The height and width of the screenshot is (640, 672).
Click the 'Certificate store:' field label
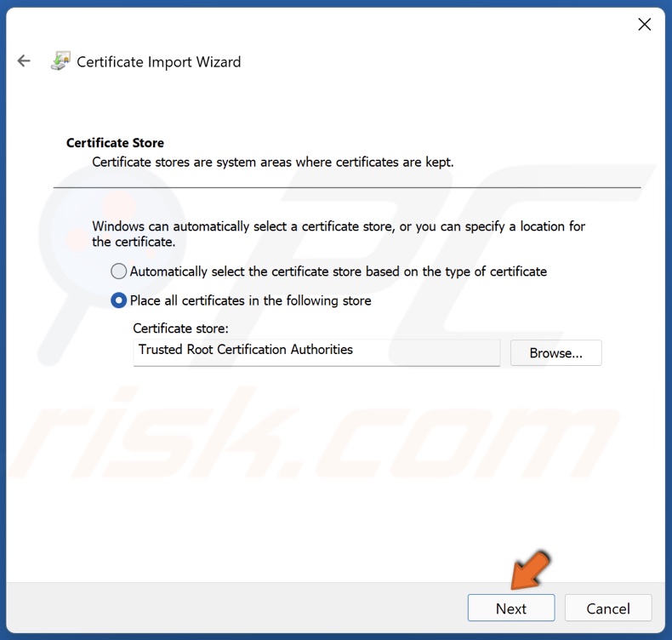(180, 329)
